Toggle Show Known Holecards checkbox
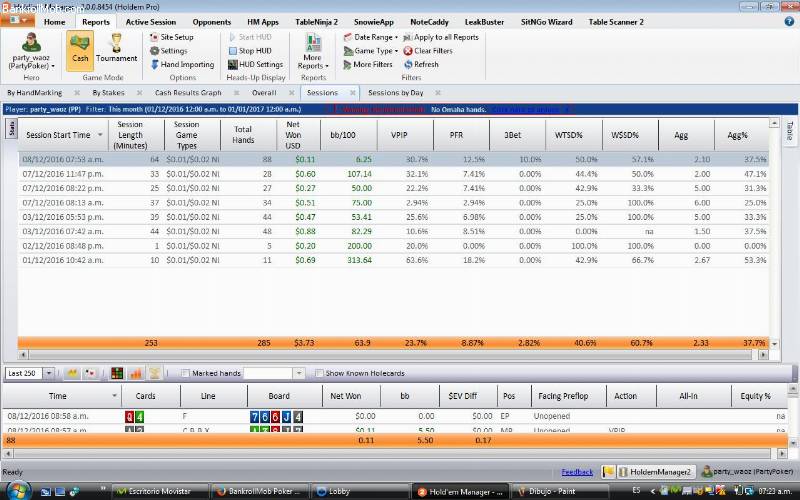The image size is (800, 500). [x=319, y=373]
